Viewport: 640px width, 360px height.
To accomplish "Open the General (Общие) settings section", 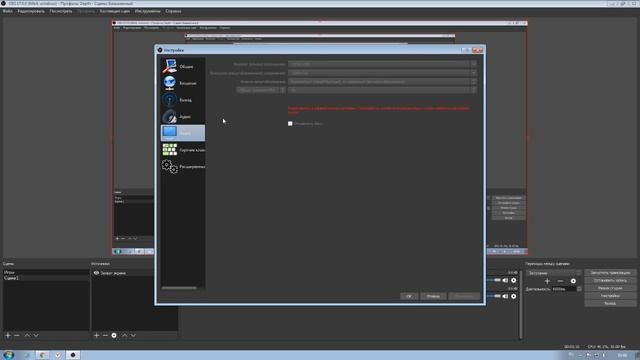I will [183, 66].
